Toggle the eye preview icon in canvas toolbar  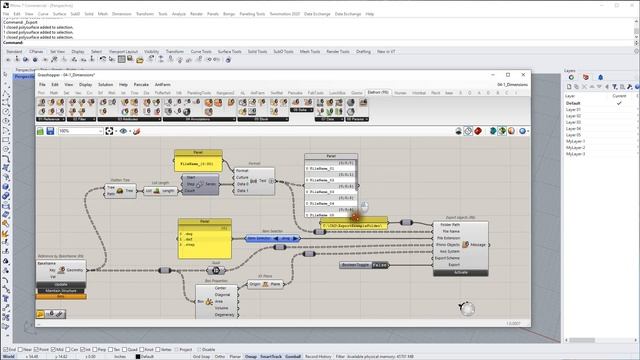(123, 131)
